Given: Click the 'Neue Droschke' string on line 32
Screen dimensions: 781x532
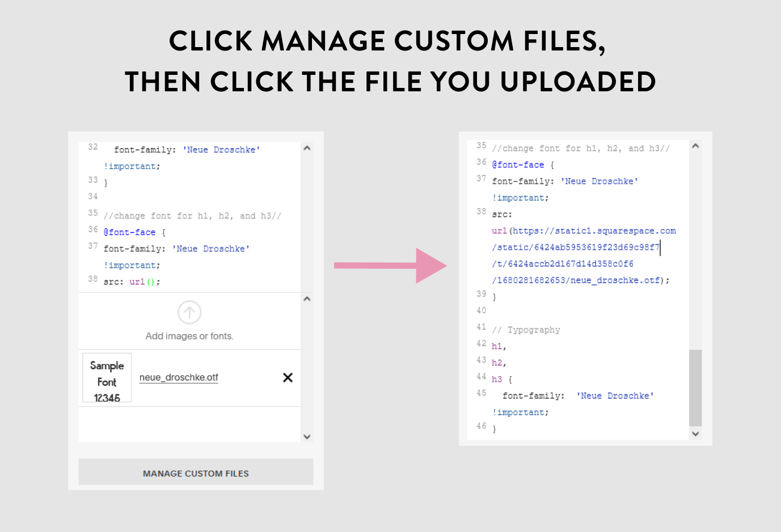Looking at the screenshot, I should pos(222,149).
